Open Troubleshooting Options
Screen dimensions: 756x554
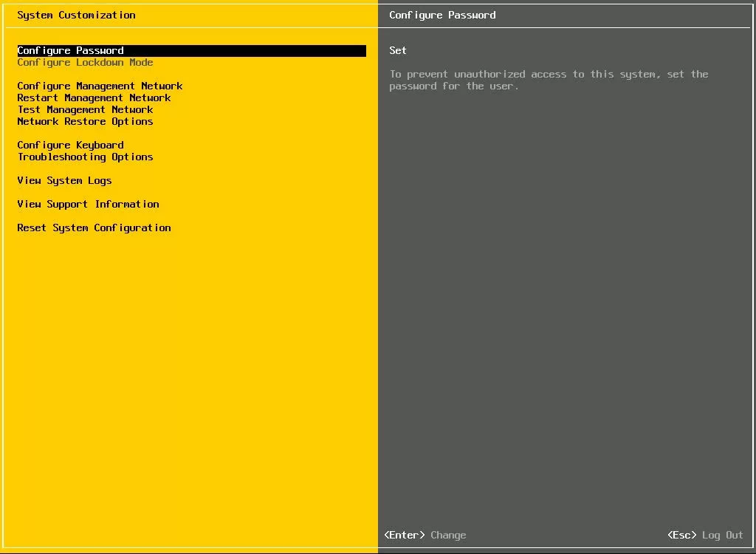pos(85,157)
